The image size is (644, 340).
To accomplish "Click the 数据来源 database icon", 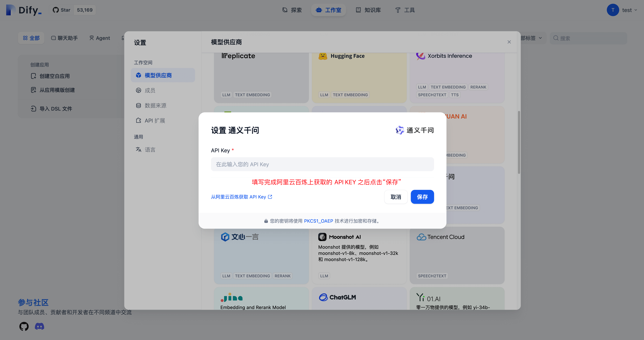I will (x=138, y=105).
